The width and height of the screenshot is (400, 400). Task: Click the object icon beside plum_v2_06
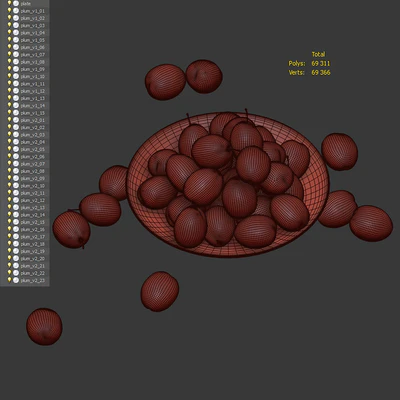click(16, 156)
